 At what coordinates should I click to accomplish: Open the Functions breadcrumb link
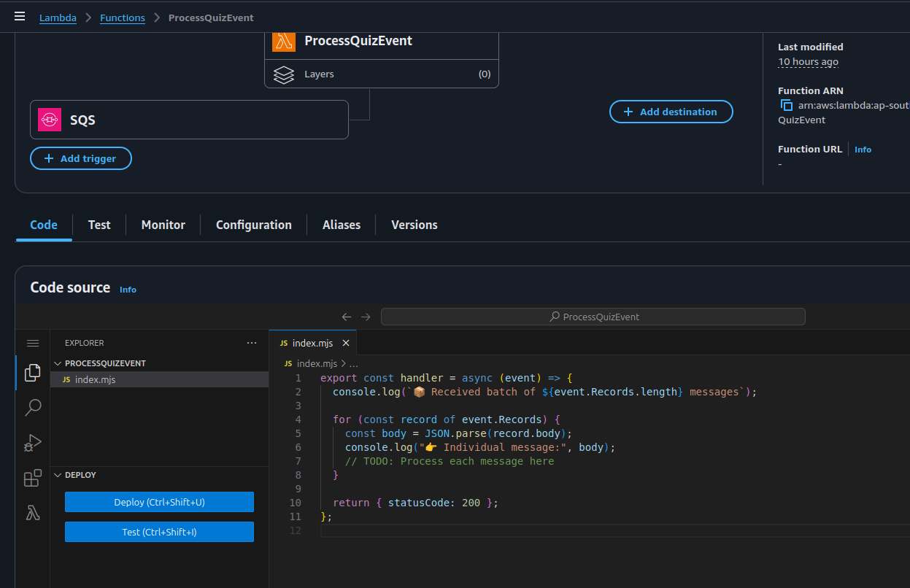pos(122,18)
